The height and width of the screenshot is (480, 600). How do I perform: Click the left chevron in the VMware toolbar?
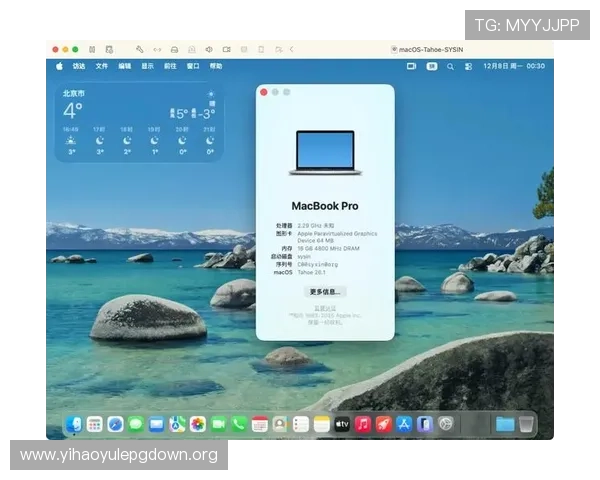click(x=292, y=49)
